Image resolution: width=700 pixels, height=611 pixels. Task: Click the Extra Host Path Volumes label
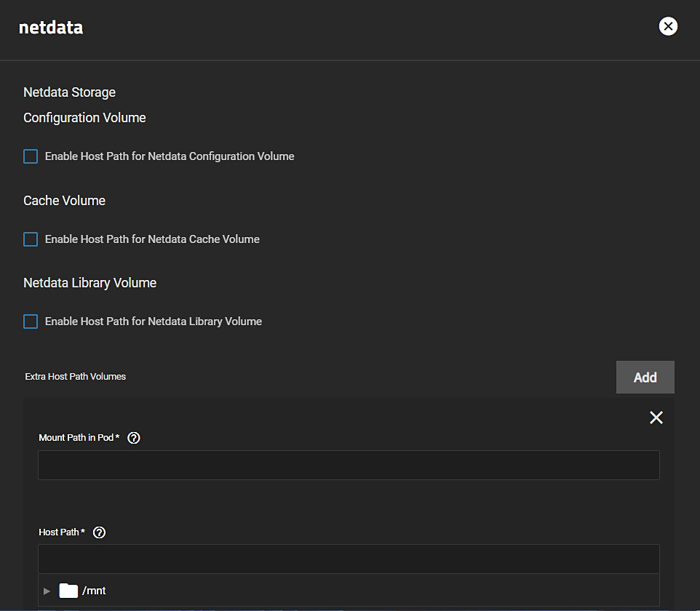76,377
